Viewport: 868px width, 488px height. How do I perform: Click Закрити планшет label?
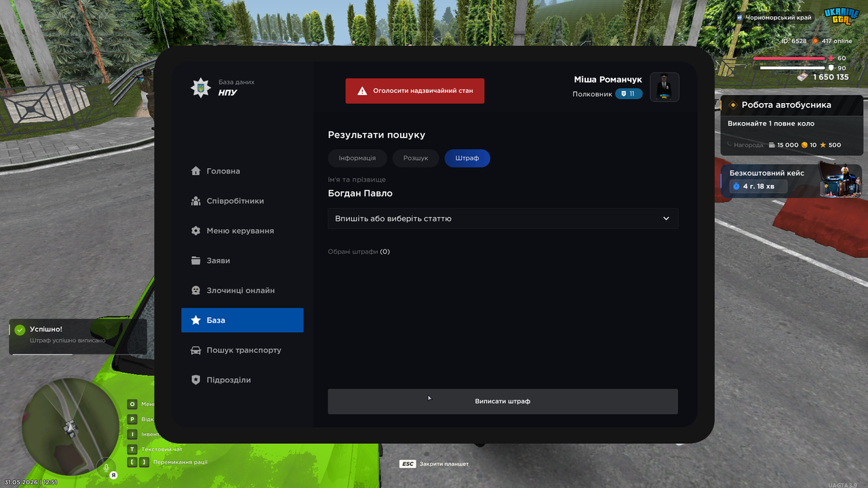pos(444,464)
